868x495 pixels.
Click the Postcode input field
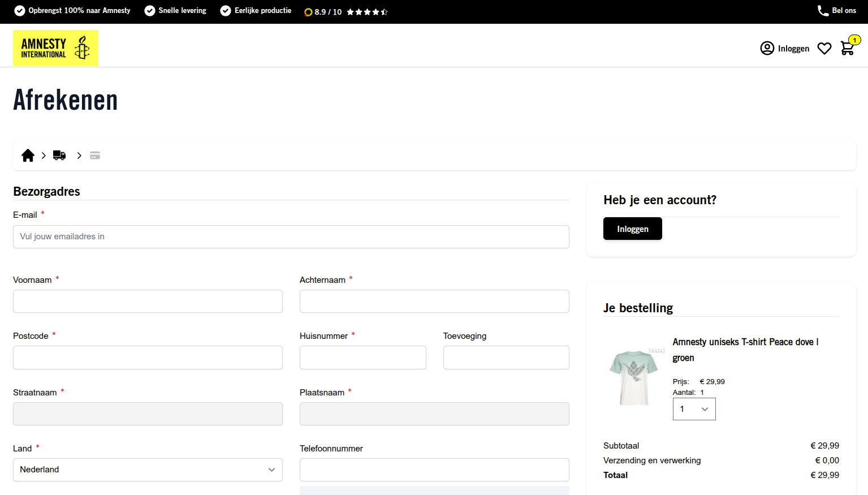148,358
